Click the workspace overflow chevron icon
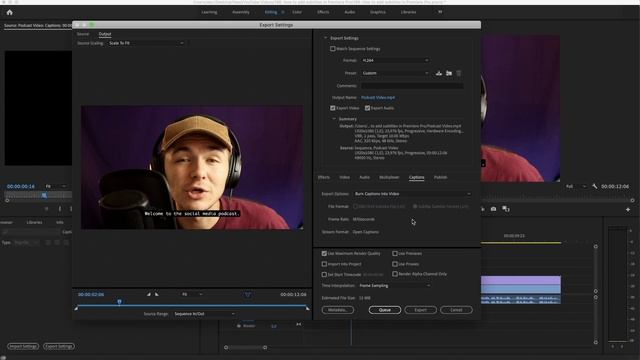The height and width of the screenshot is (360, 640). [440, 12]
